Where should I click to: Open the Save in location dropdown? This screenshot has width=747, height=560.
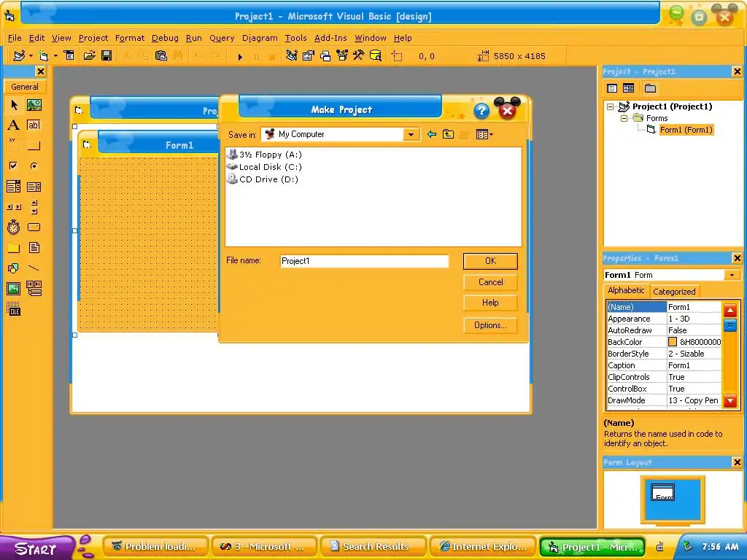411,135
